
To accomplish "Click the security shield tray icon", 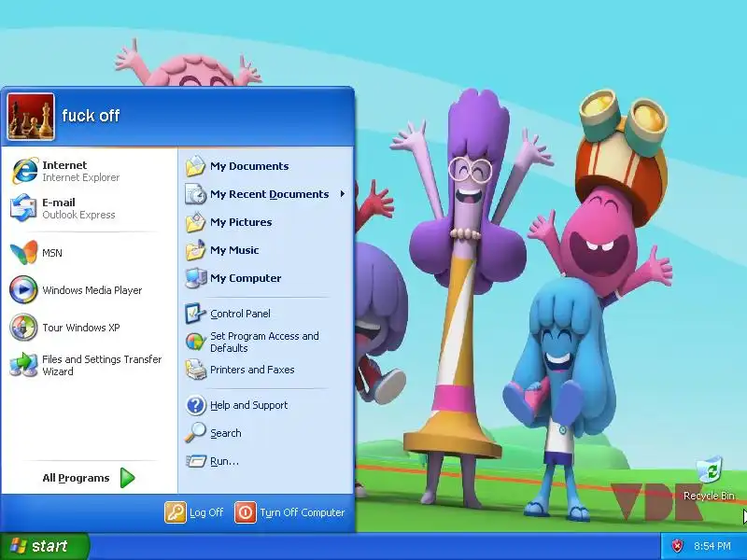I will click(677, 546).
